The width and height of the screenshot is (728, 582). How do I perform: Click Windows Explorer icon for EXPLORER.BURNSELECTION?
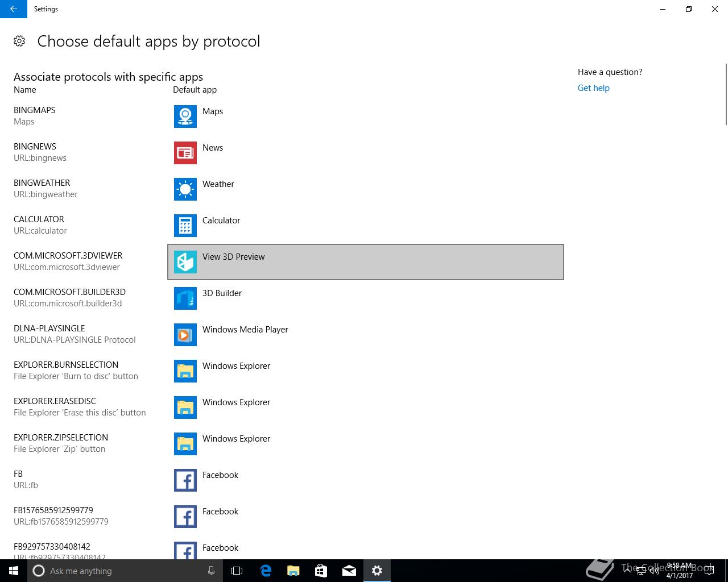pos(185,371)
